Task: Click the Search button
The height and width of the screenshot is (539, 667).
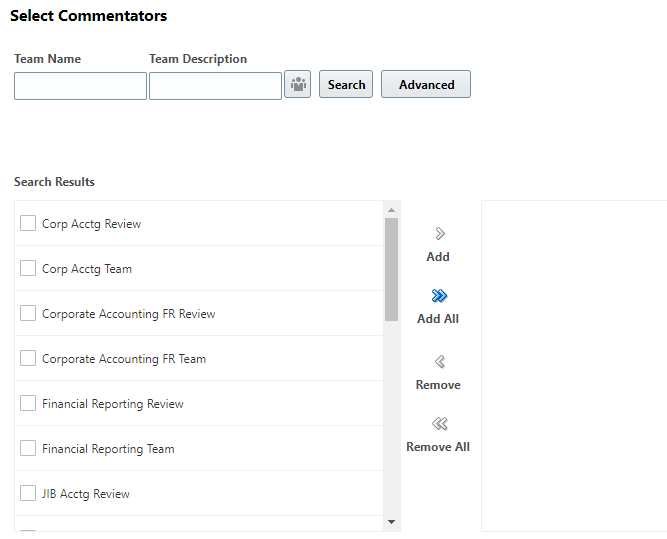Action: [x=346, y=84]
